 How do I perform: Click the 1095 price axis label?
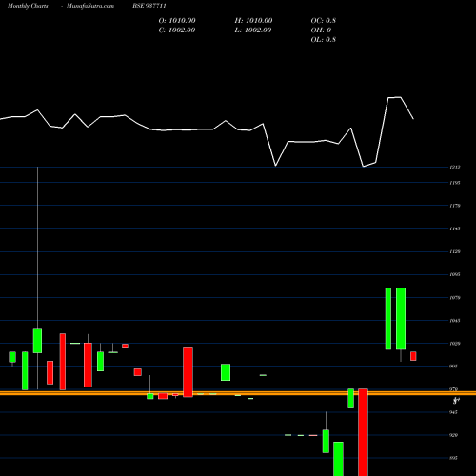click(x=455, y=274)
